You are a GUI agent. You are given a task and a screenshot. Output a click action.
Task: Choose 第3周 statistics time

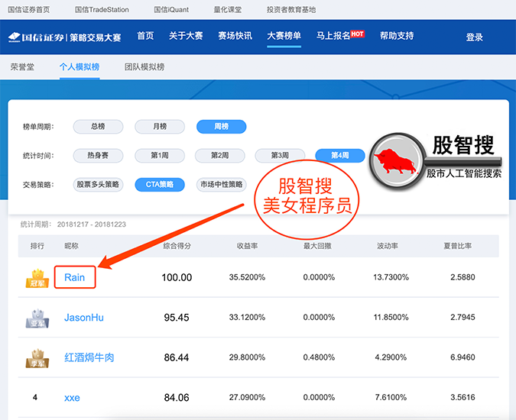point(280,156)
